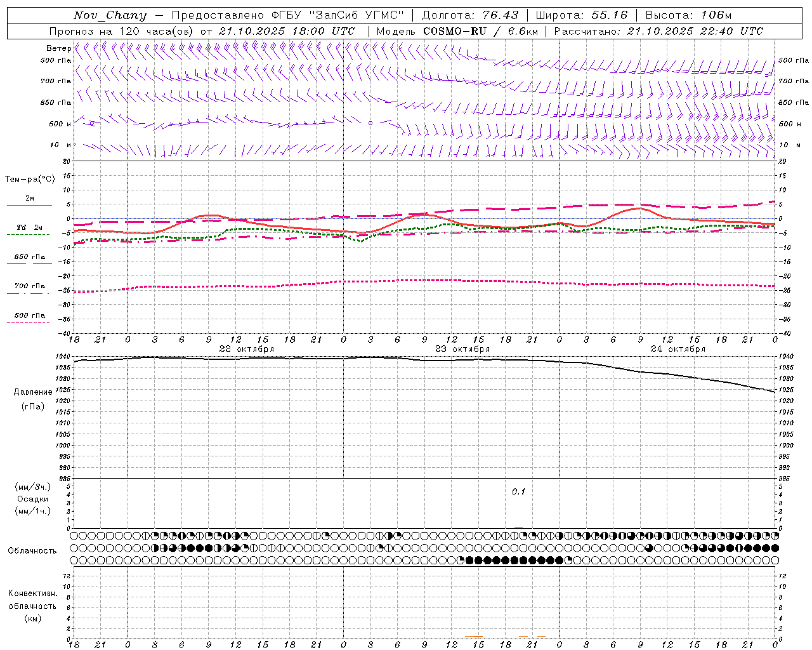This screenshot has width=812, height=650.
Task: Click the (гПа) pressure unit label
Action: 33,406
